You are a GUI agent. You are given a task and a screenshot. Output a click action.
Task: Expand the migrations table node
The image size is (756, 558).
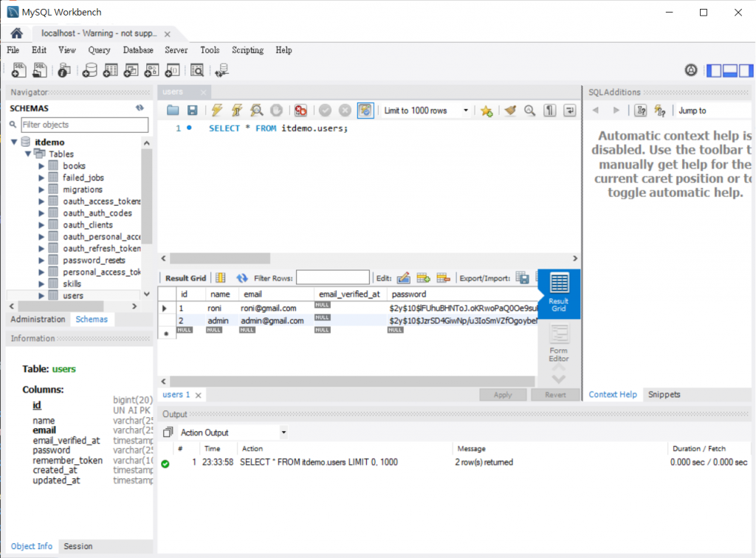(x=41, y=190)
